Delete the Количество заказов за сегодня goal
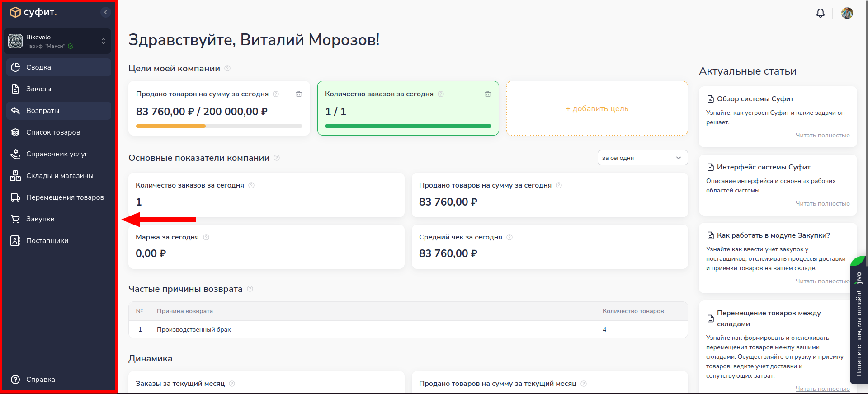 click(488, 94)
